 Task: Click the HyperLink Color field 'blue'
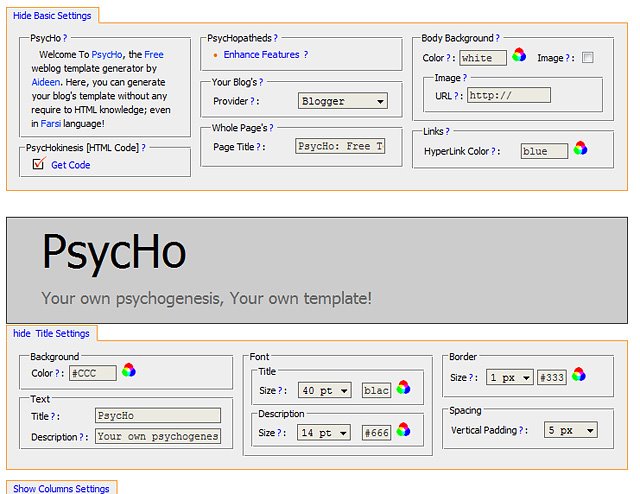pyautogui.click(x=544, y=151)
